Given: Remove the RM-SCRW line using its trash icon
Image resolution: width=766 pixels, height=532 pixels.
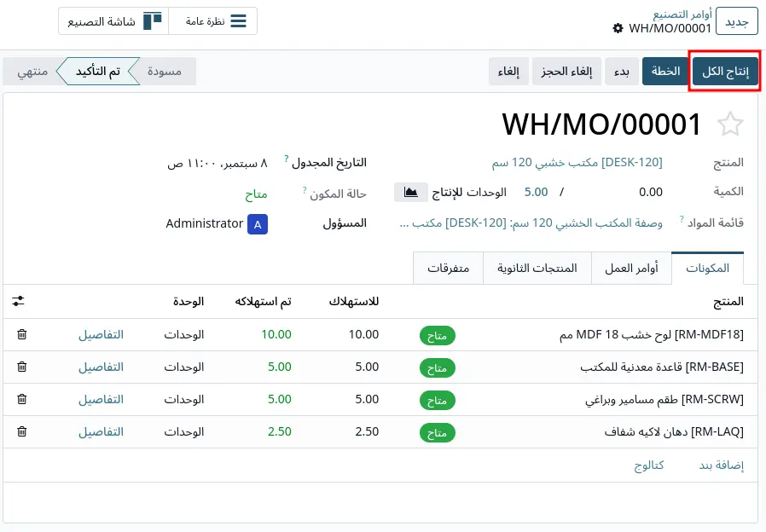Looking at the screenshot, I should coord(21,399).
